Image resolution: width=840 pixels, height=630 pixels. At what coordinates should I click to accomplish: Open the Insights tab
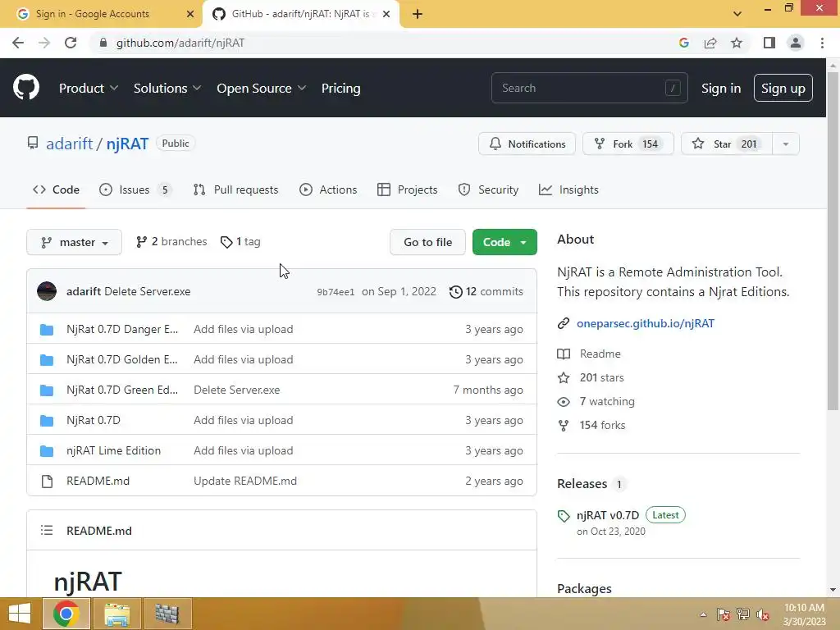click(568, 189)
